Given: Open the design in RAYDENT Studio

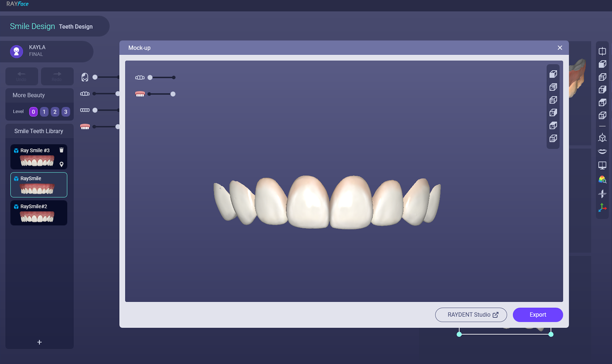Looking at the screenshot, I should [471, 315].
